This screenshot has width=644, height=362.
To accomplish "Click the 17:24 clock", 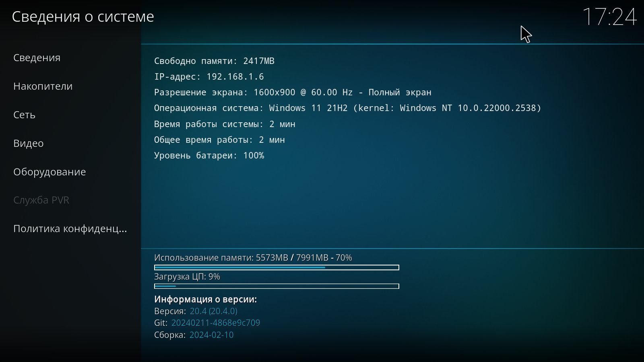I will click(609, 17).
